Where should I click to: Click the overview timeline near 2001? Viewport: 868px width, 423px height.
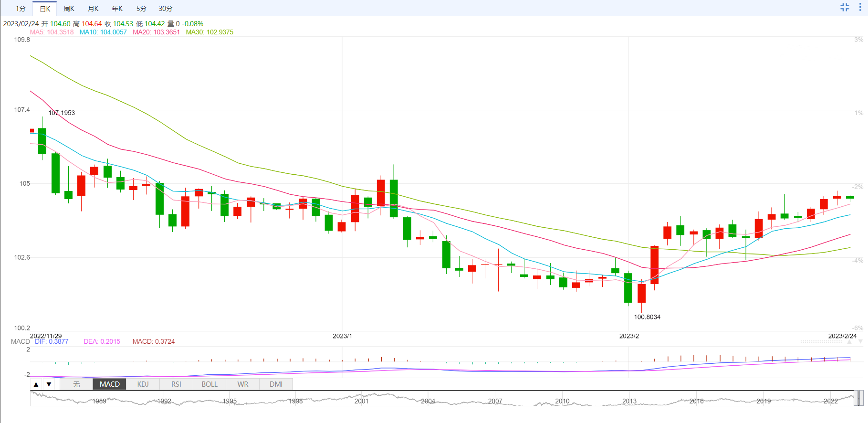coord(361,401)
